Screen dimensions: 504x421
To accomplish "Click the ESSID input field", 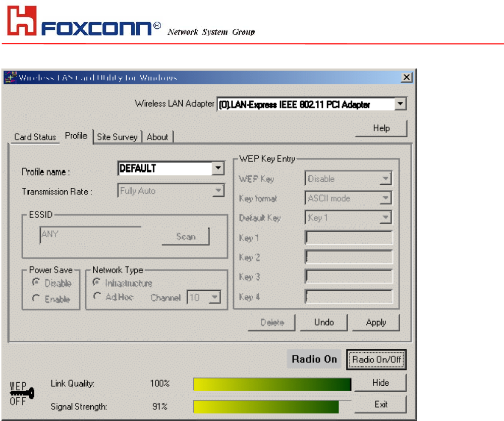I will (90, 234).
